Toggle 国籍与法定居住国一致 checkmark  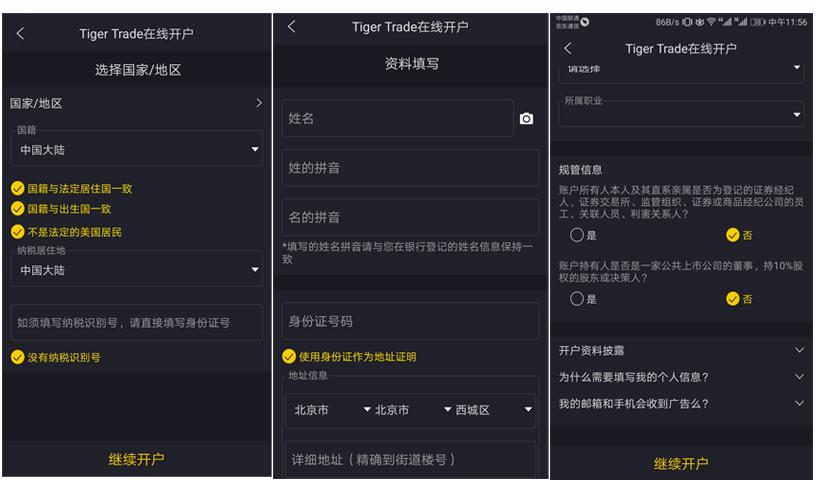pos(18,188)
